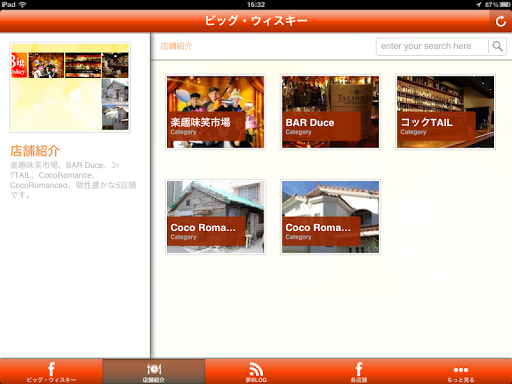Open the 各店舗 Facebook tab
The image size is (512, 384).
tap(359, 372)
